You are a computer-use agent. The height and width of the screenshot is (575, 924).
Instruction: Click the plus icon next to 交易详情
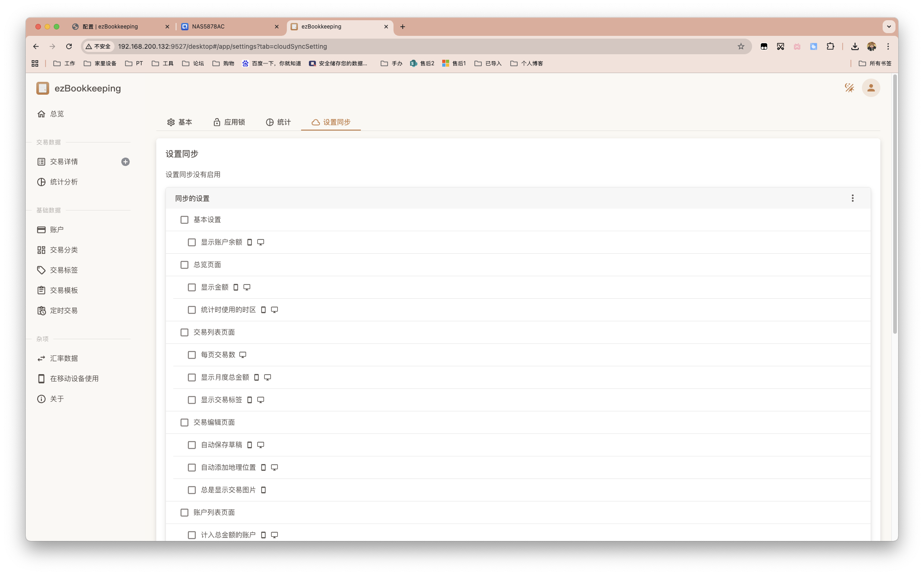coord(125,162)
